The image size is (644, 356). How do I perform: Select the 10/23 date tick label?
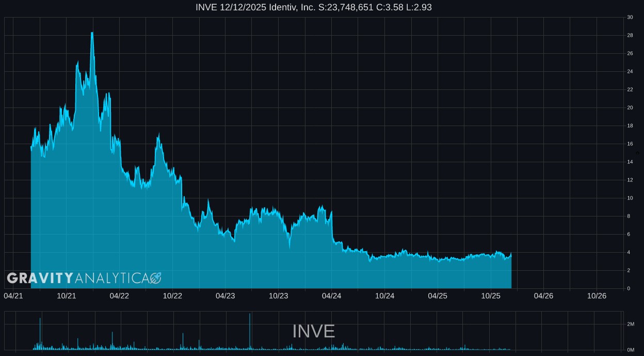pos(279,296)
